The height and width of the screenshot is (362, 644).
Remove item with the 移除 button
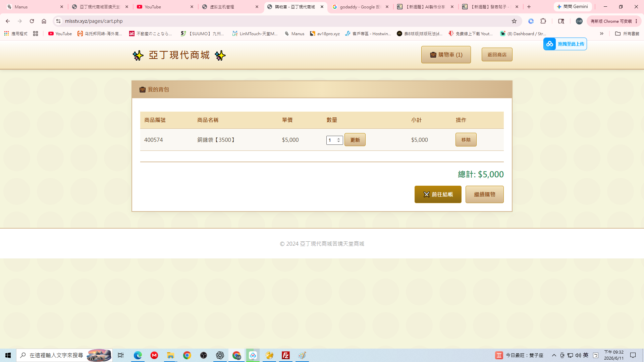[466, 140]
